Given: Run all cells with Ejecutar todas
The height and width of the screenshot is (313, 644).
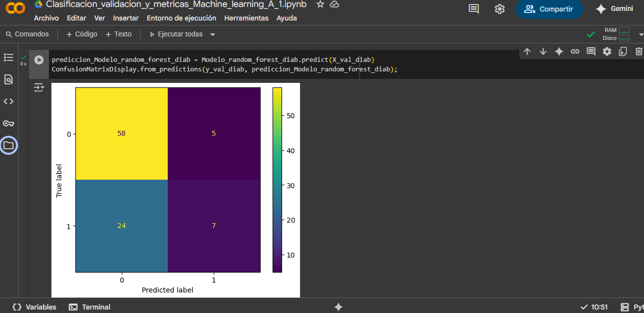Looking at the screenshot, I should click(177, 34).
